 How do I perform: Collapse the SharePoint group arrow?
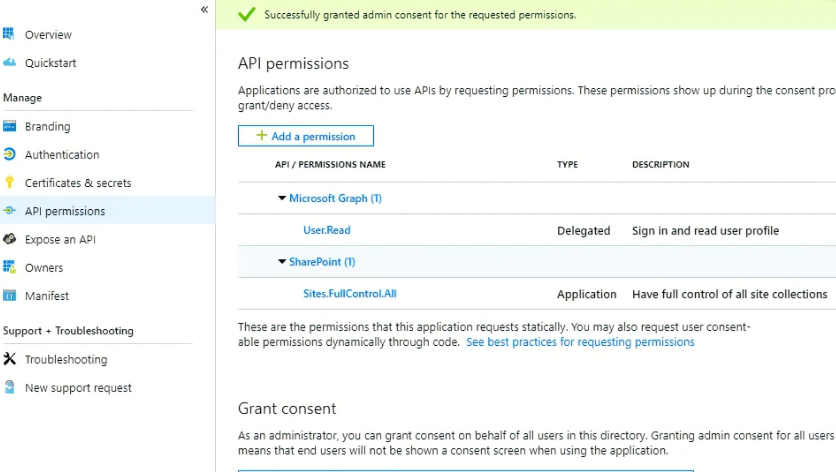click(x=282, y=261)
